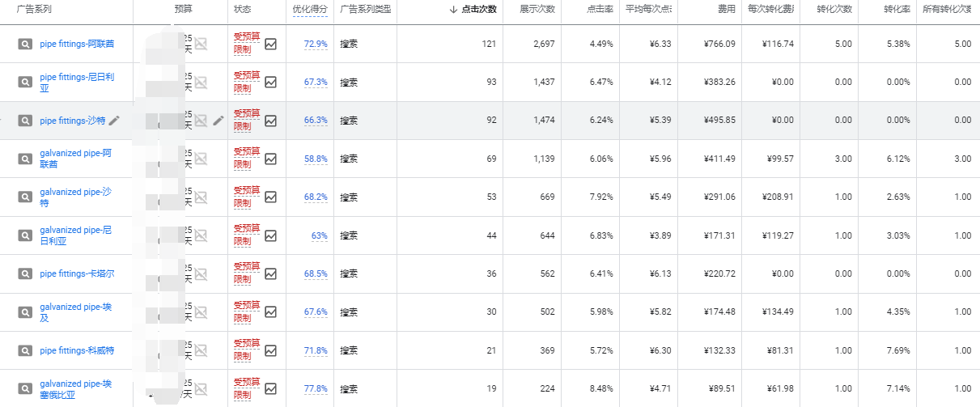Image resolution: width=980 pixels, height=407 pixels.
Task: Open the chart icon for pipe fittings-科威特 status
Action: (270, 350)
